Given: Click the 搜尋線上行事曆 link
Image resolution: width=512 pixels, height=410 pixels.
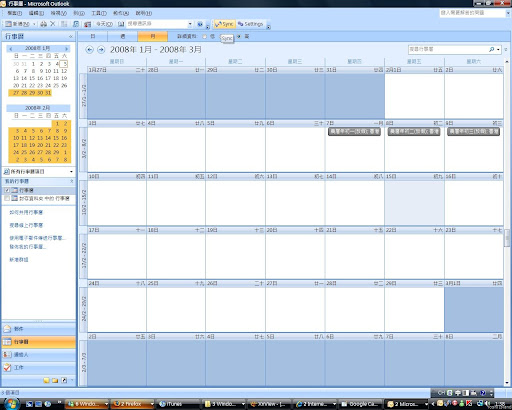Looking at the screenshot, I should click(x=26, y=225).
